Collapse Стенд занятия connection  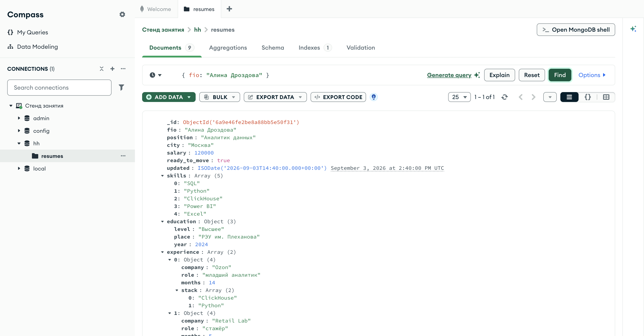(11, 106)
